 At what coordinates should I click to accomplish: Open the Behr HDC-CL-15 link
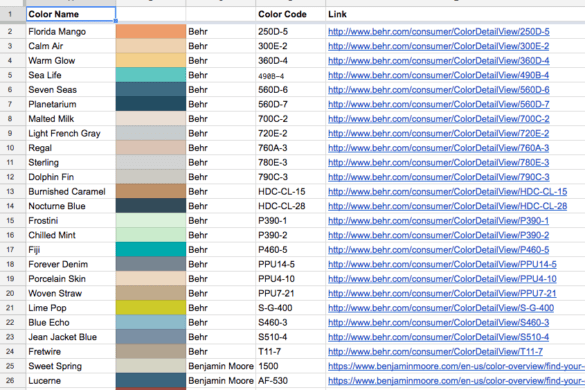tap(447, 192)
